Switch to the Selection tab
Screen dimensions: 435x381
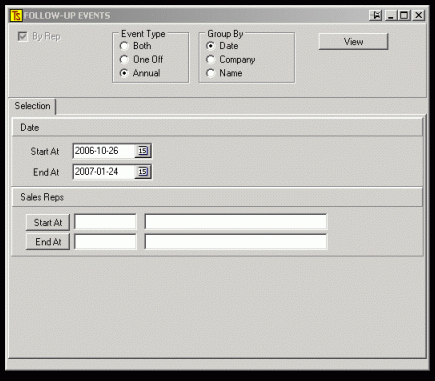32,106
